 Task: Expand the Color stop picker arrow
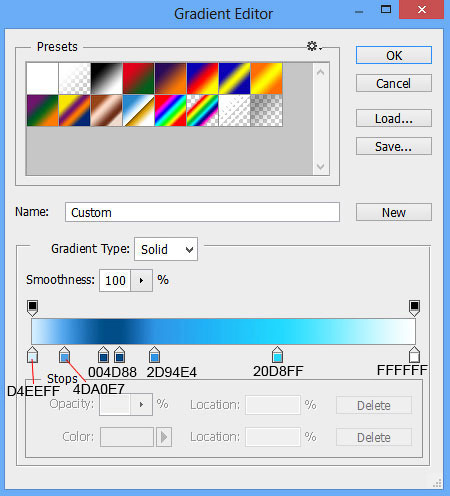pyautogui.click(x=164, y=437)
